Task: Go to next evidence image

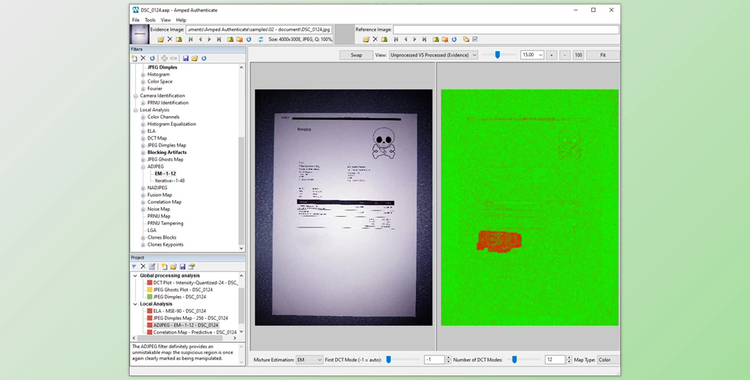Action: [x=209, y=39]
